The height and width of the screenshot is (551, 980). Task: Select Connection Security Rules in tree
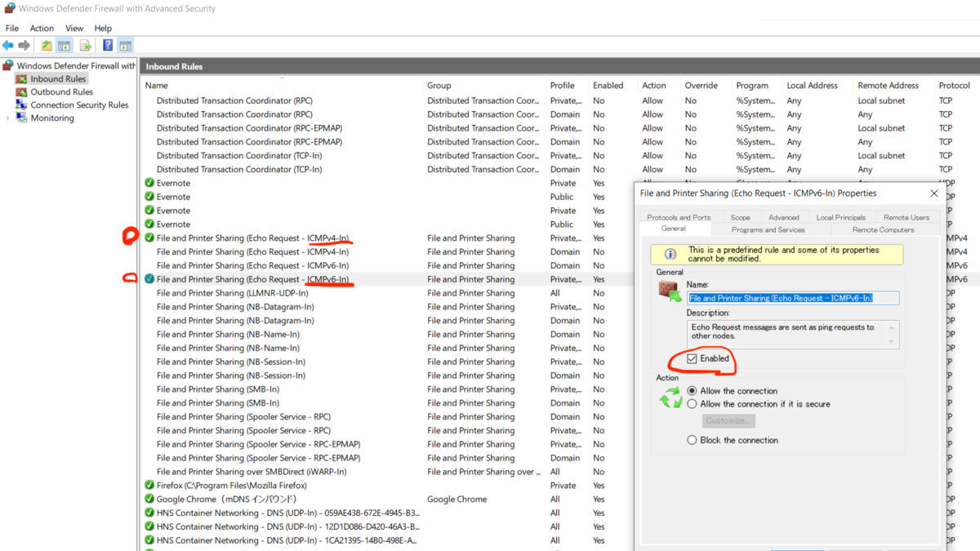click(79, 105)
